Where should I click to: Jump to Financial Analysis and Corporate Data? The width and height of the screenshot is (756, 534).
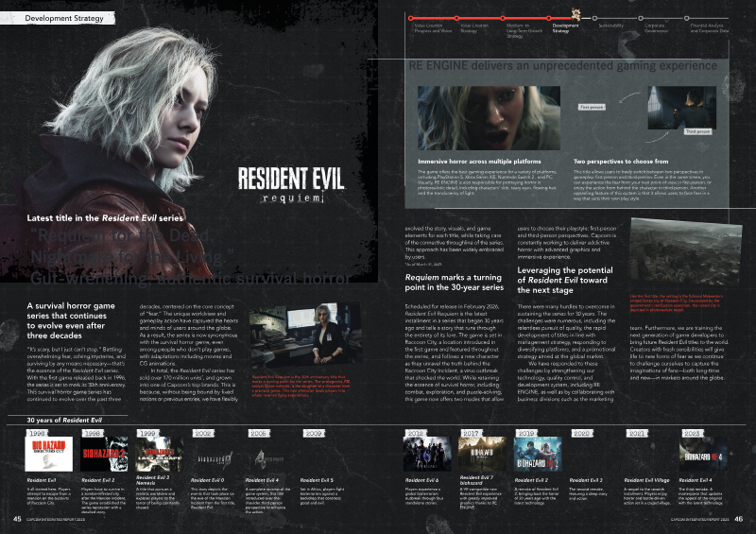[709, 27]
